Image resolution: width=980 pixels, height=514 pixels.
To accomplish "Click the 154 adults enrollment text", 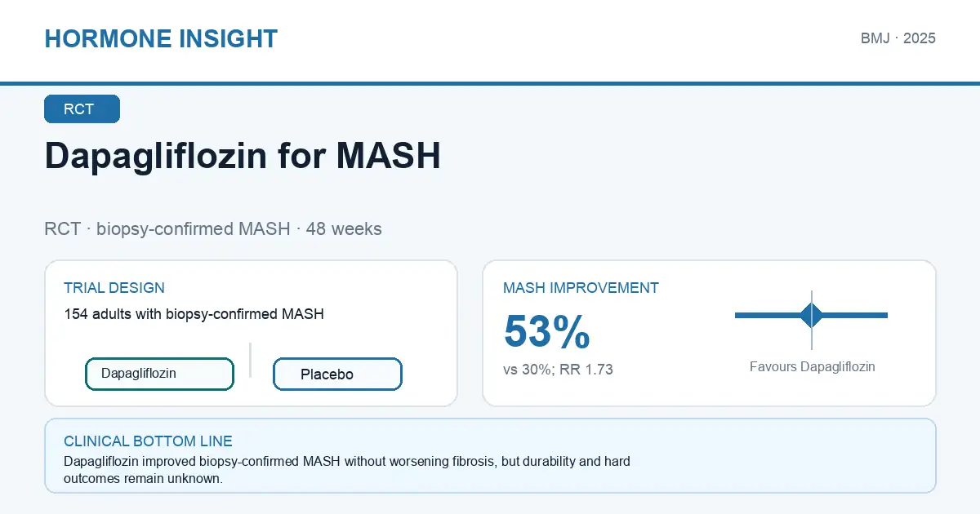I will (x=194, y=313).
